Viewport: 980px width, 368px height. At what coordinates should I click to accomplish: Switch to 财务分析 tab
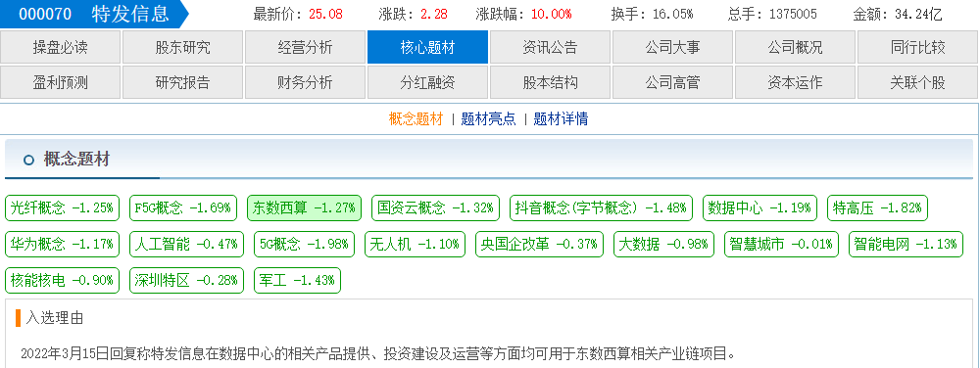pos(305,82)
